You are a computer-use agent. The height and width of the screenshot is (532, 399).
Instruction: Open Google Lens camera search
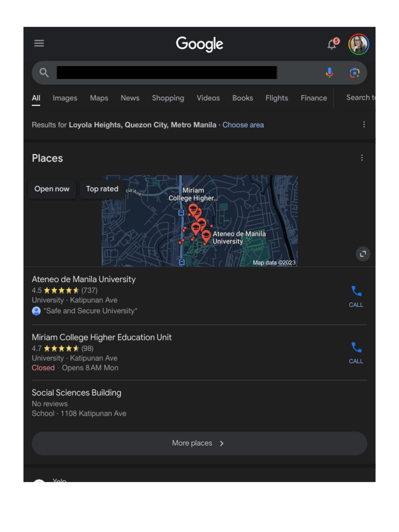coord(354,73)
